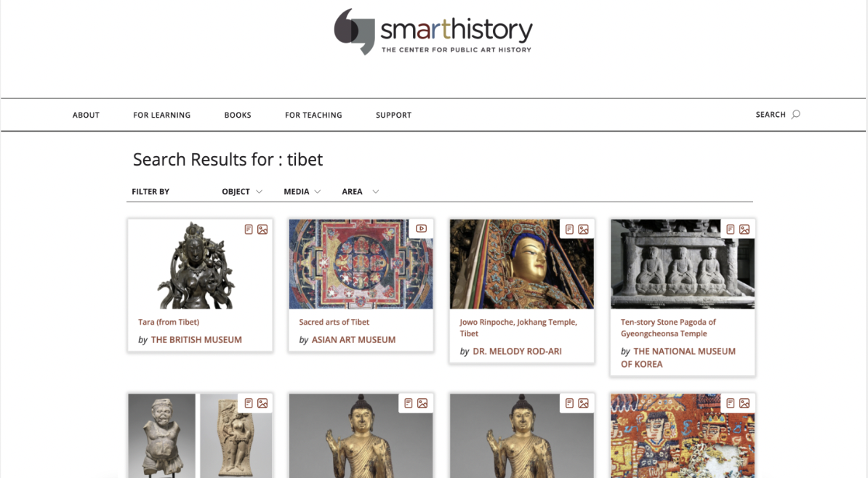Click image icon on Ten-story Stone Pagoda card
The width and height of the screenshot is (868, 478).
[x=744, y=229]
